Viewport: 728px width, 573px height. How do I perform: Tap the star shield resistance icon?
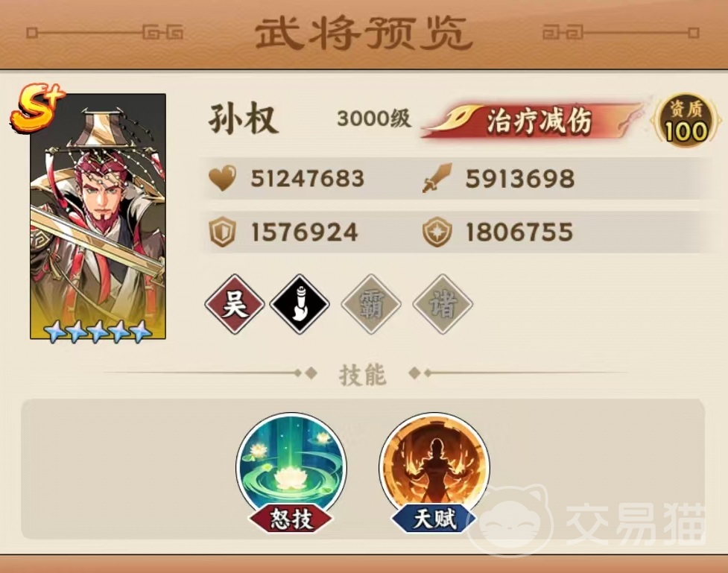coord(437,232)
